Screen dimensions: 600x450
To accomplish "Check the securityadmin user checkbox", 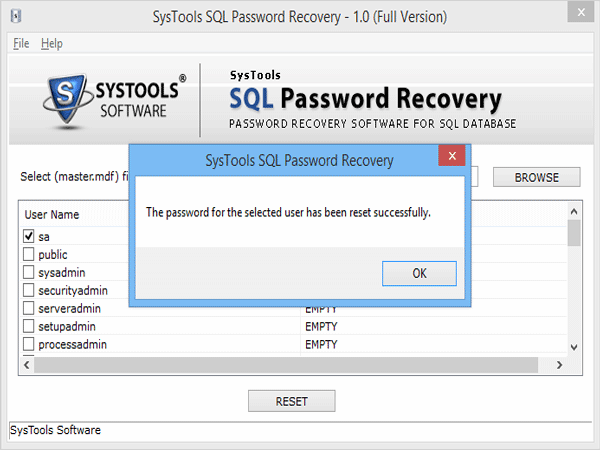I will coord(29,290).
